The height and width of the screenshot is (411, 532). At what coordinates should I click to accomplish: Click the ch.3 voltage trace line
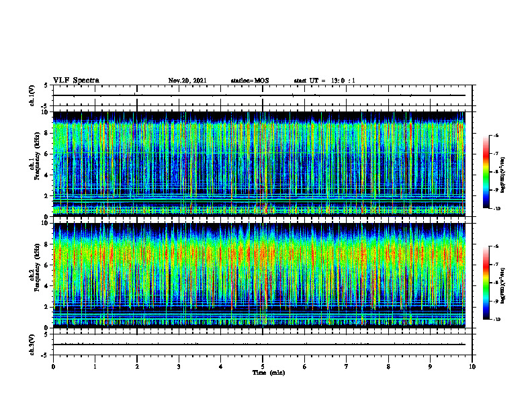point(259,345)
